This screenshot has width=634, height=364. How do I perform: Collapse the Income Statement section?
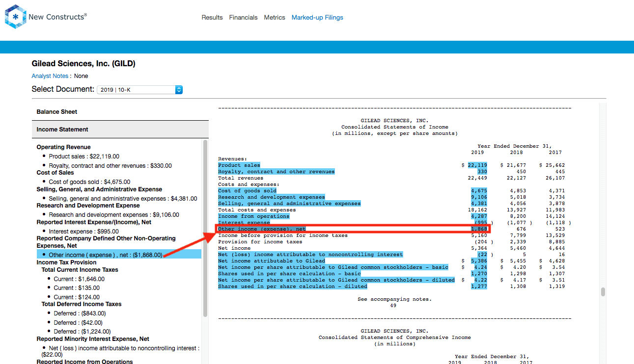(x=120, y=130)
